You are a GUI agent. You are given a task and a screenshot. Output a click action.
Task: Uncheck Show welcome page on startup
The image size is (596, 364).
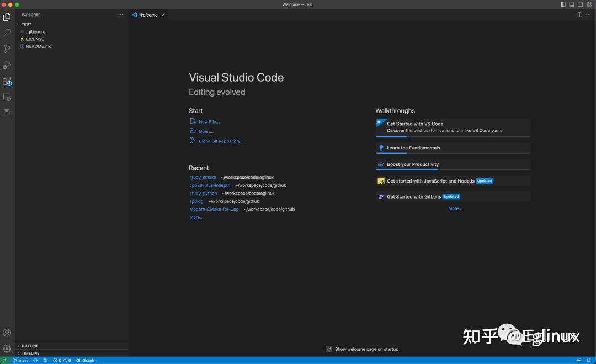tap(329, 349)
